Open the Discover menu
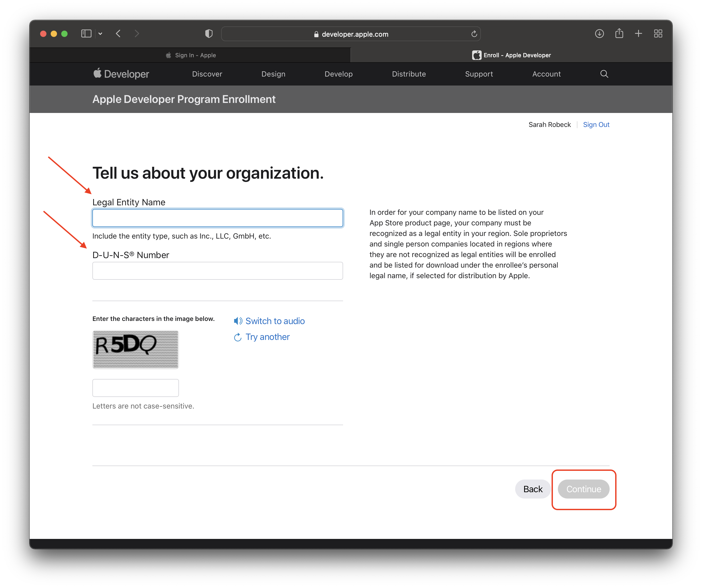This screenshot has height=588, width=702. [207, 74]
